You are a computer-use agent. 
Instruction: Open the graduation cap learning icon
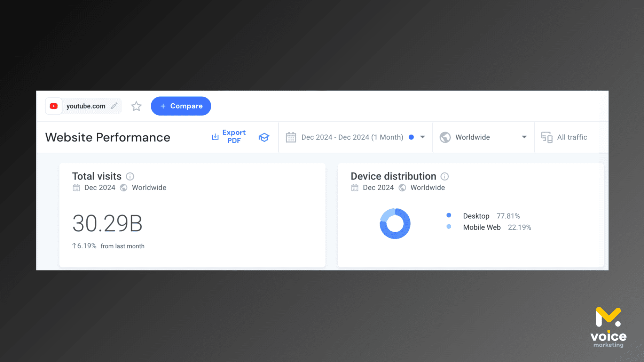pos(264,137)
